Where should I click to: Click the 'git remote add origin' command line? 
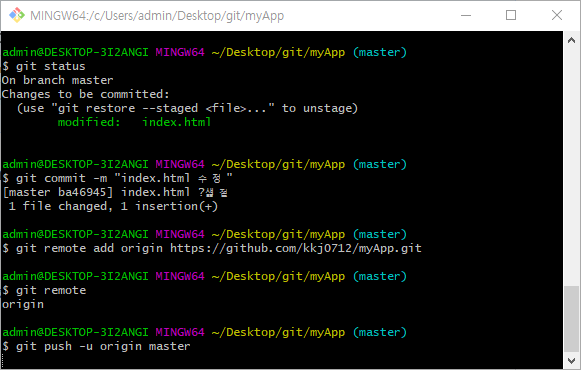pyautogui.click(x=212, y=248)
